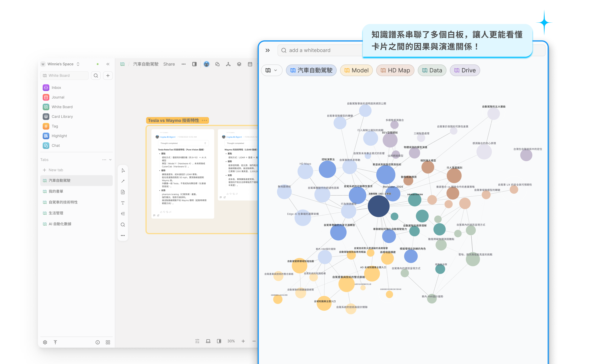Select the arrow pointer tool

pyautogui.click(x=123, y=170)
